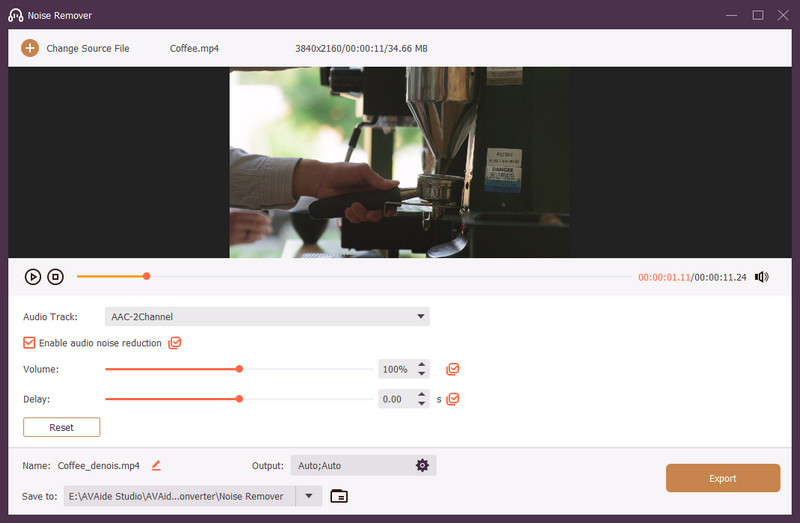Click the Noise Remover headphone icon
This screenshot has height=523, width=800.
point(15,15)
